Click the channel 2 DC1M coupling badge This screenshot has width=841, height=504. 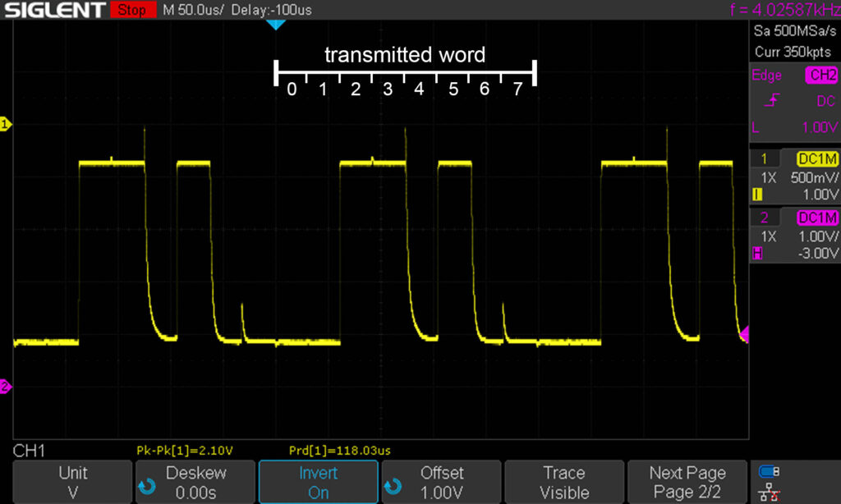pos(817,218)
